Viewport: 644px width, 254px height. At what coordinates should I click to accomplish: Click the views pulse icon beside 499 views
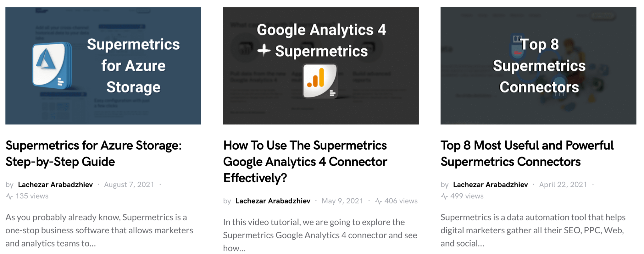pyautogui.click(x=444, y=196)
